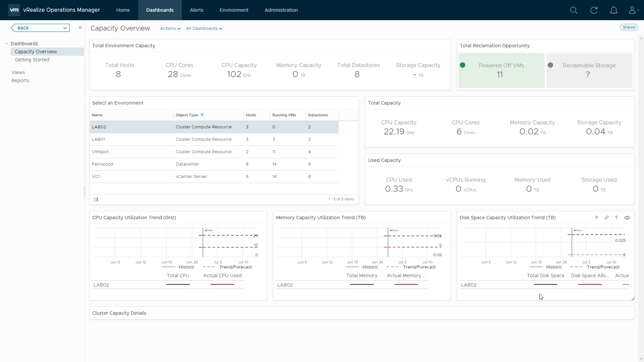Open the Administration tab

(281, 10)
